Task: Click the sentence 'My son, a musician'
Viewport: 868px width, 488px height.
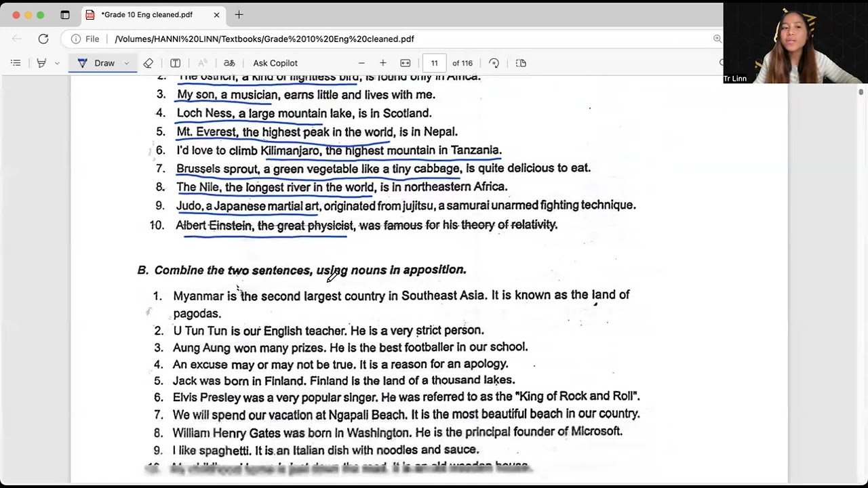Action: [306, 95]
